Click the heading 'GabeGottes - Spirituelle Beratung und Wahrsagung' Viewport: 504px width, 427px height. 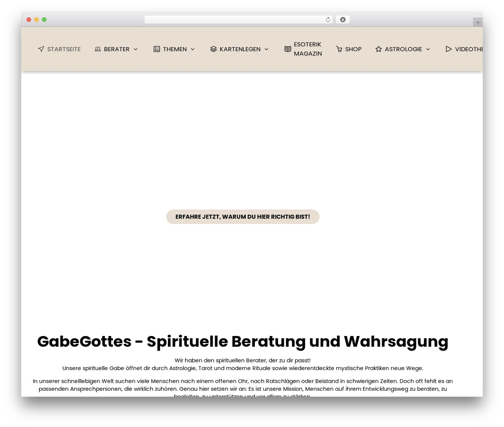tap(243, 341)
